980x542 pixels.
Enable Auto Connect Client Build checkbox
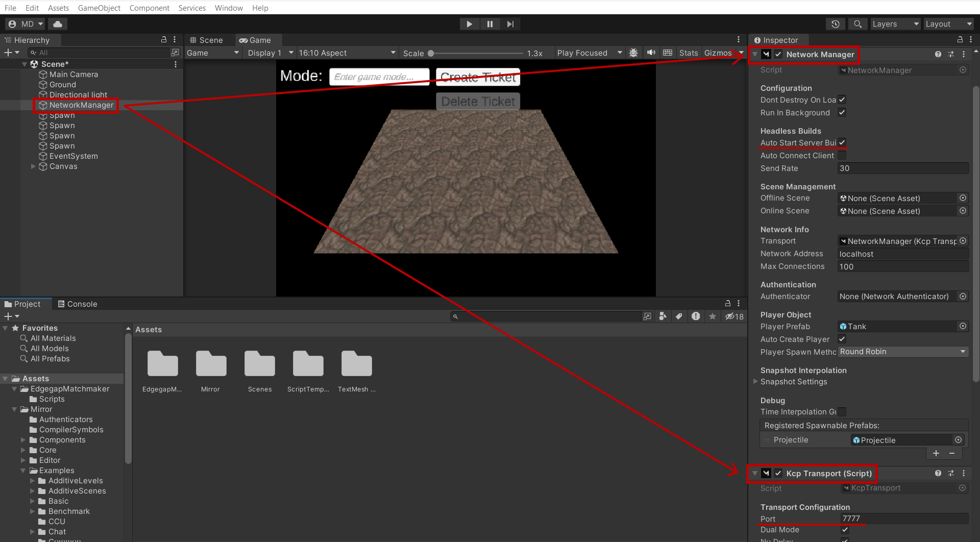842,156
